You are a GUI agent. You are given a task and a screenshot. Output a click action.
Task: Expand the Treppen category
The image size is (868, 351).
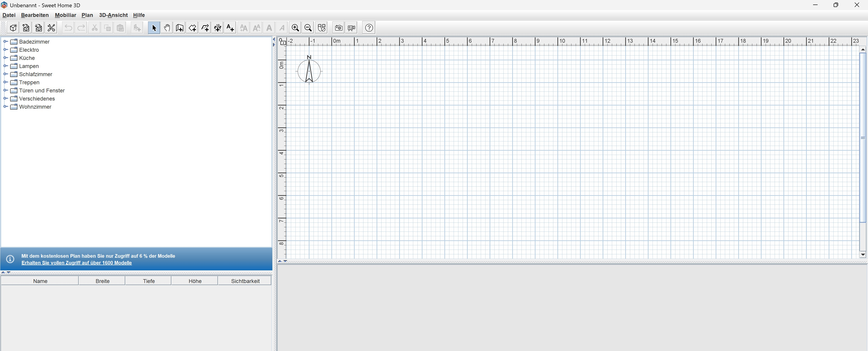(5, 82)
